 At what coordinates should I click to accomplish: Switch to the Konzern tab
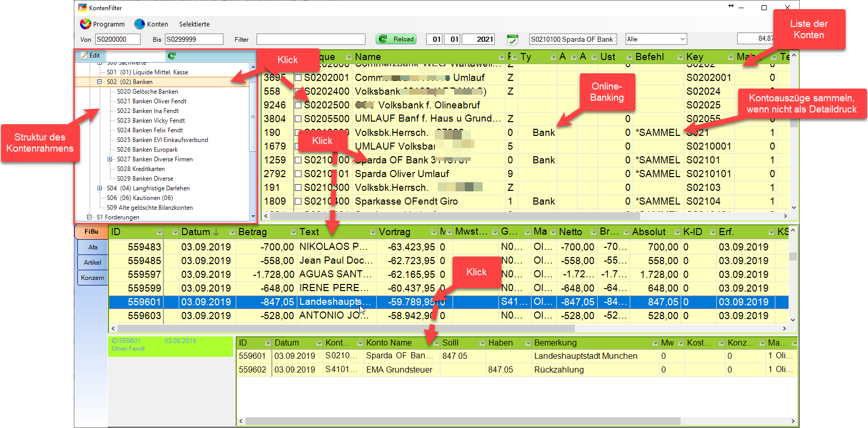(93, 278)
